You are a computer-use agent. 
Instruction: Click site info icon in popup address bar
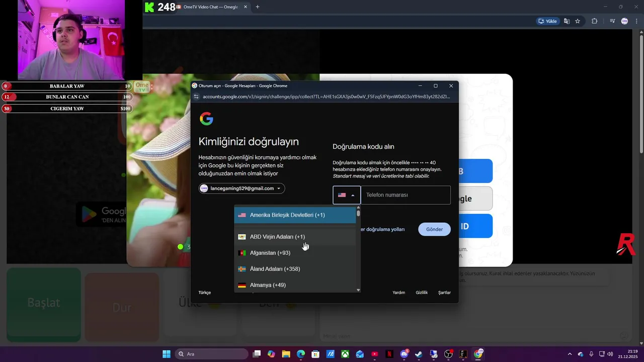(x=196, y=97)
